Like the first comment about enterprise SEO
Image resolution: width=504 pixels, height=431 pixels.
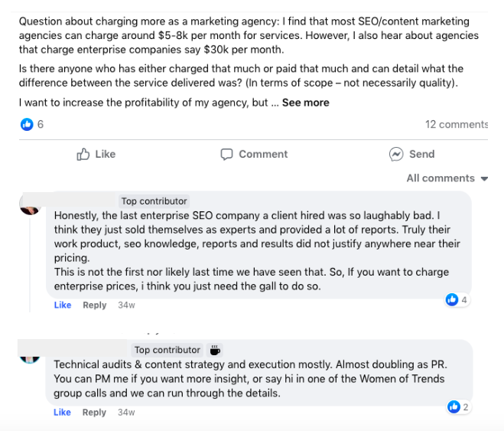pos(63,305)
